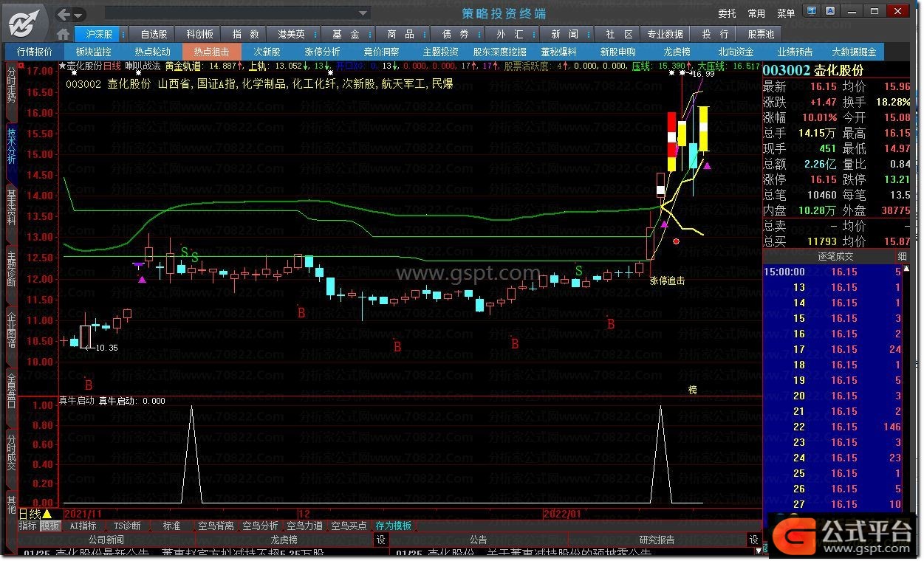
Task: Click the red dot signal marker below candles
Action: coord(676,241)
